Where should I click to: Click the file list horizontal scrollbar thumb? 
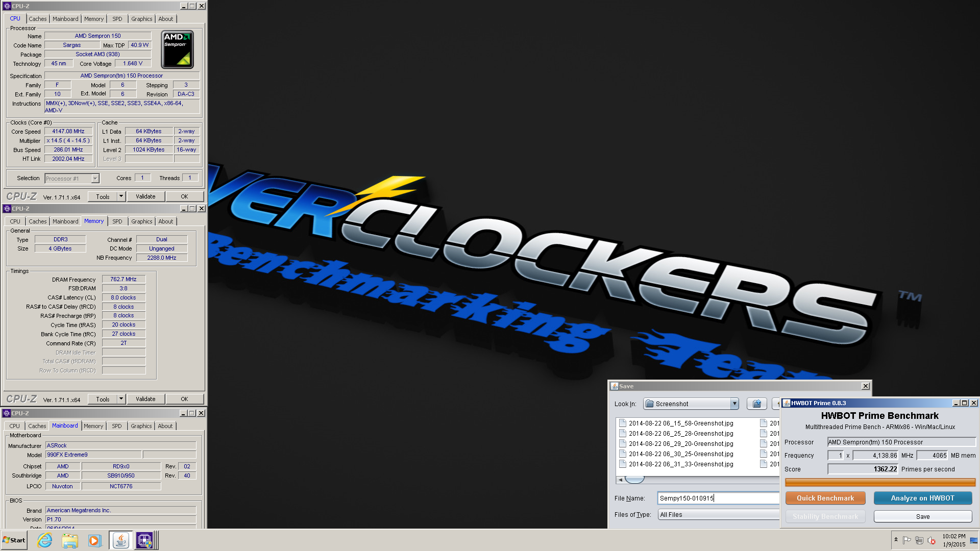pos(634,480)
